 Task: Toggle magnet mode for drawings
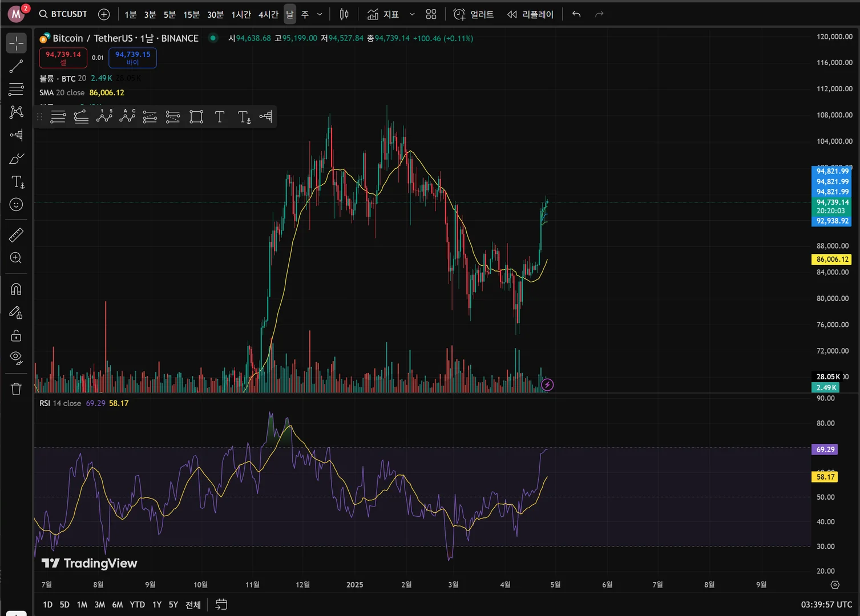[x=16, y=289]
